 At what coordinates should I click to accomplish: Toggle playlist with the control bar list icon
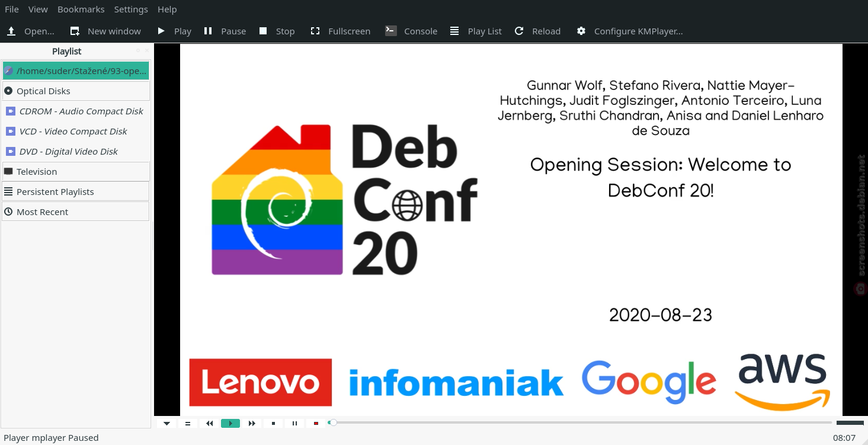pos(188,424)
